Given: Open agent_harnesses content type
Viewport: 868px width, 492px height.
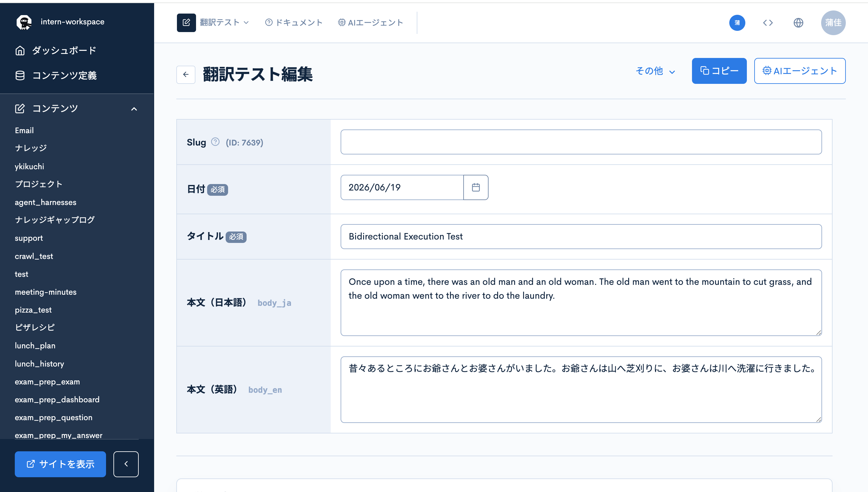Looking at the screenshot, I should pos(46,202).
